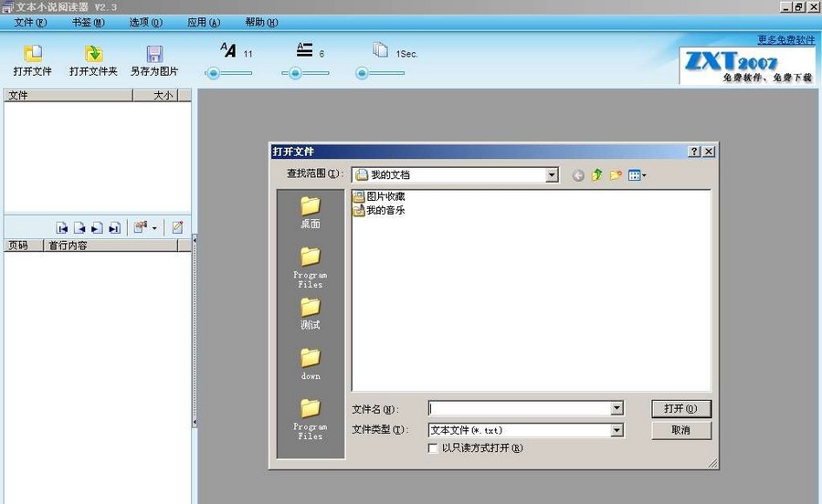The height and width of the screenshot is (504, 822).
Task: Click the page tools icon beside edit pencil
Action: coord(141,227)
